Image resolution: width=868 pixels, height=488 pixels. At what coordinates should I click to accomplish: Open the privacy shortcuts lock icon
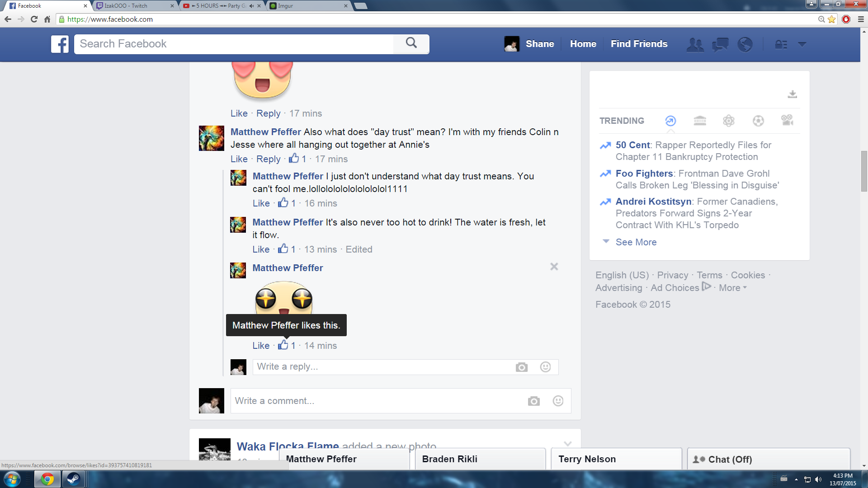[x=781, y=44]
